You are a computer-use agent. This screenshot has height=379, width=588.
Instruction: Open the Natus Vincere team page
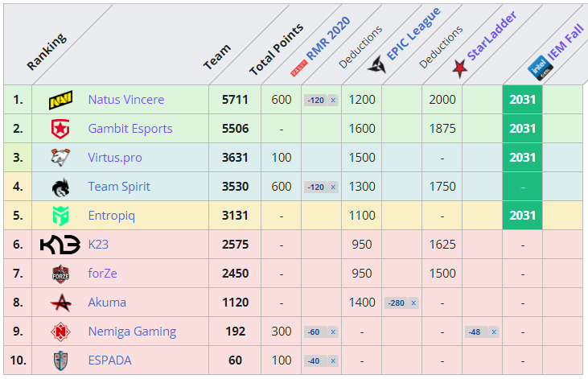tap(126, 100)
